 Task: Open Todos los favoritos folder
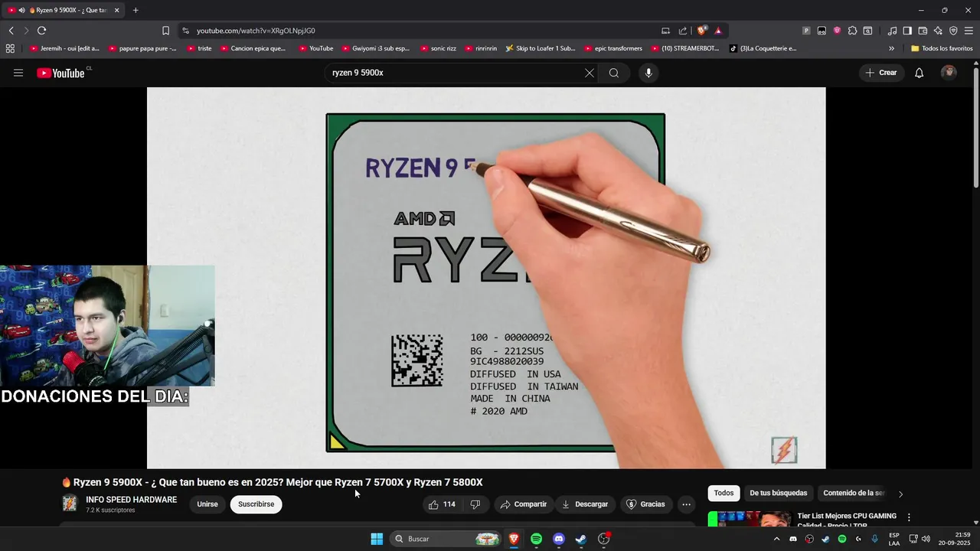tap(942, 48)
